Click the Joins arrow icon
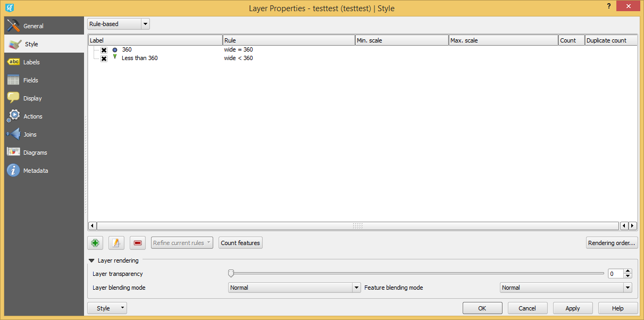The image size is (644, 320). (x=13, y=134)
